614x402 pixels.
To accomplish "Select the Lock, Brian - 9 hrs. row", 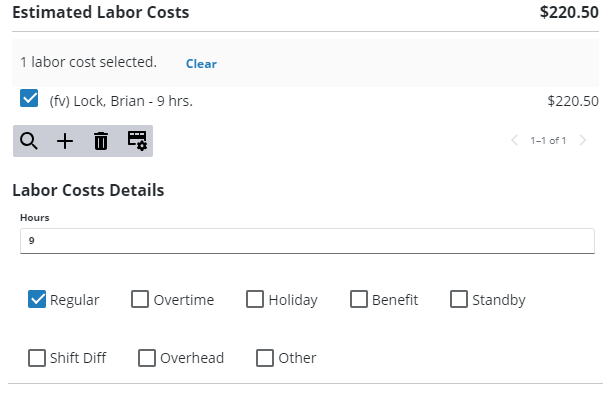I will tap(121, 101).
